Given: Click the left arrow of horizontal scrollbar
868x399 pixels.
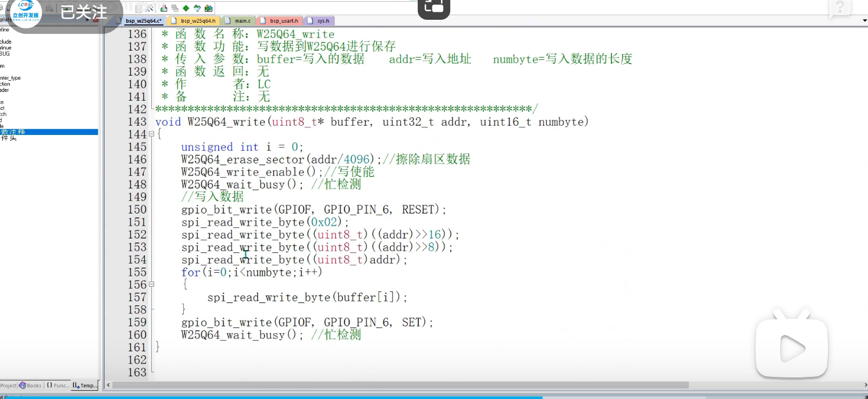Looking at the screenshot, I should [x=108, y=385].
